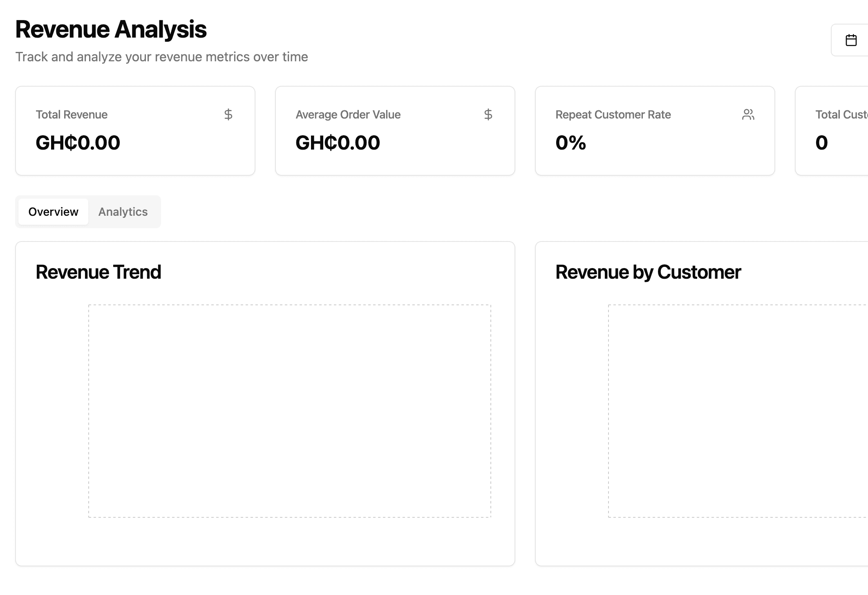
Task: Switch to the Analytics tab
Action: 123,212
